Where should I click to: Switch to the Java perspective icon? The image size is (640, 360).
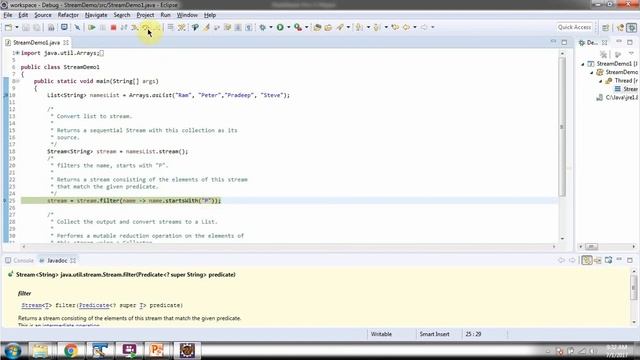(620, 27)
